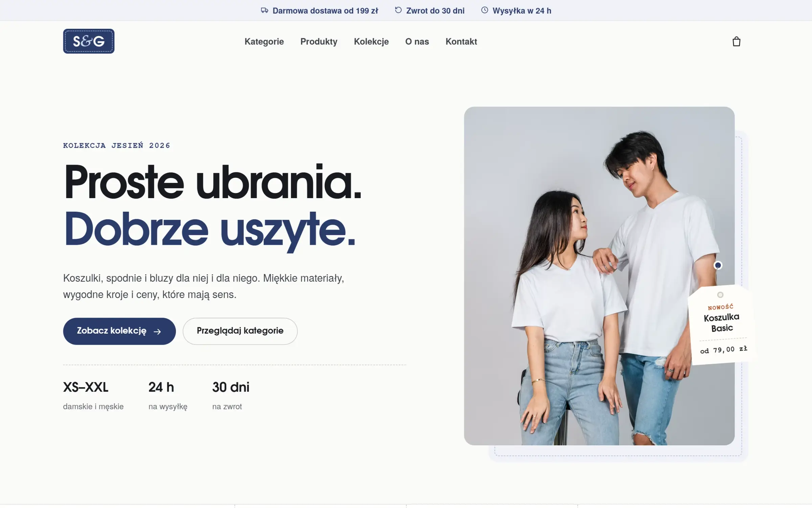The width and height of the screenshot is (812, 508).
Task: Click the '30 dni' return stat
Action: tap(231, 387)
